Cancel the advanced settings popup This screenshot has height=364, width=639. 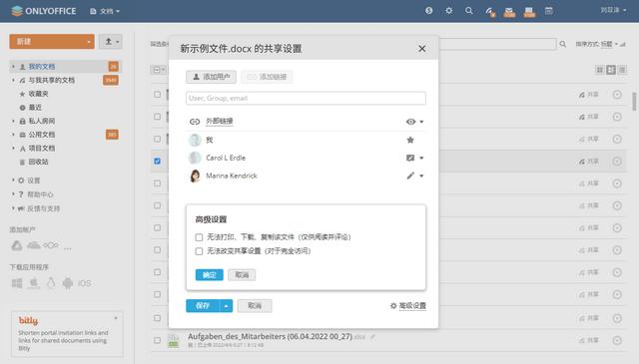pos(242,275)
